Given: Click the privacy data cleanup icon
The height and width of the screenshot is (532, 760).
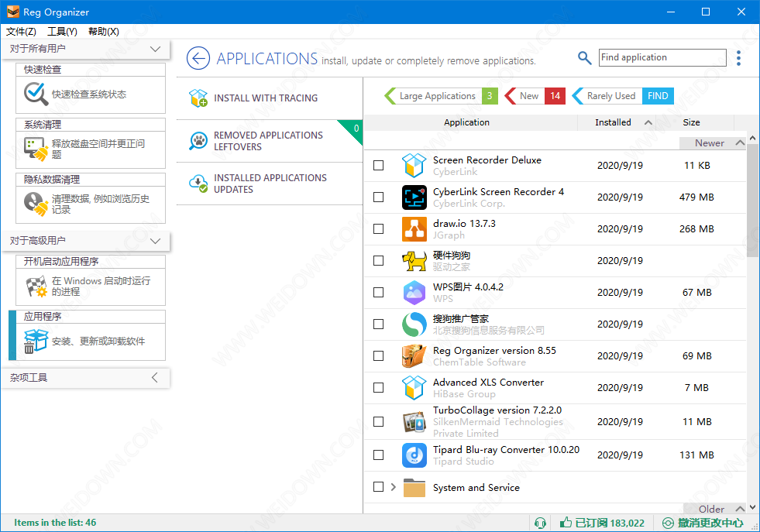Looking at the screenshot, I should [x=36, y=204].
